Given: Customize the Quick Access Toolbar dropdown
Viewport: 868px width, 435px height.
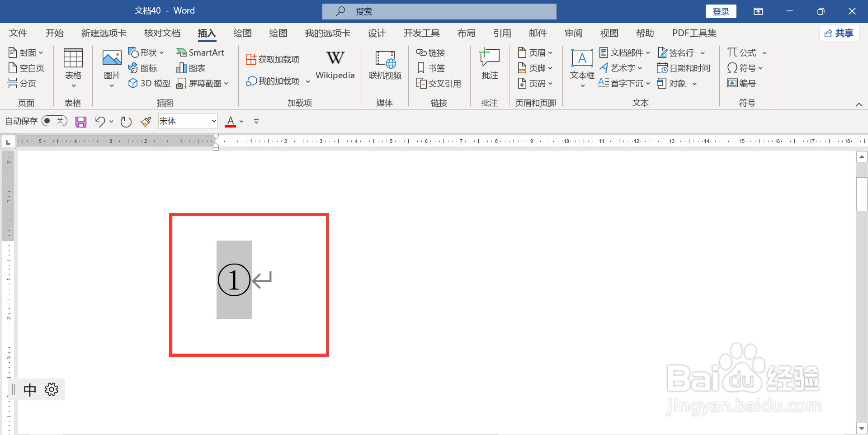Looking at the screenshot, I should coord(256,121).
